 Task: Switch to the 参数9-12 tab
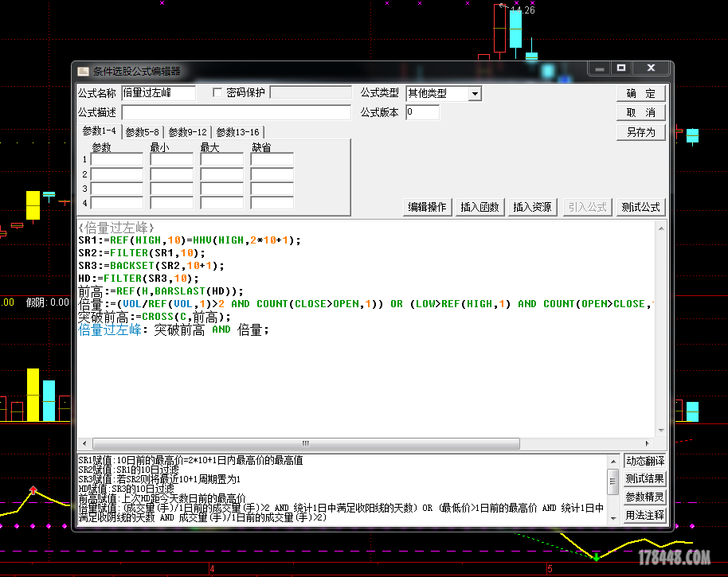(187, 132)
